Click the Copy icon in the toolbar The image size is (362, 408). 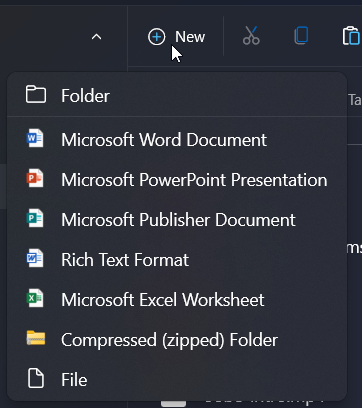(x=301, y=36)
